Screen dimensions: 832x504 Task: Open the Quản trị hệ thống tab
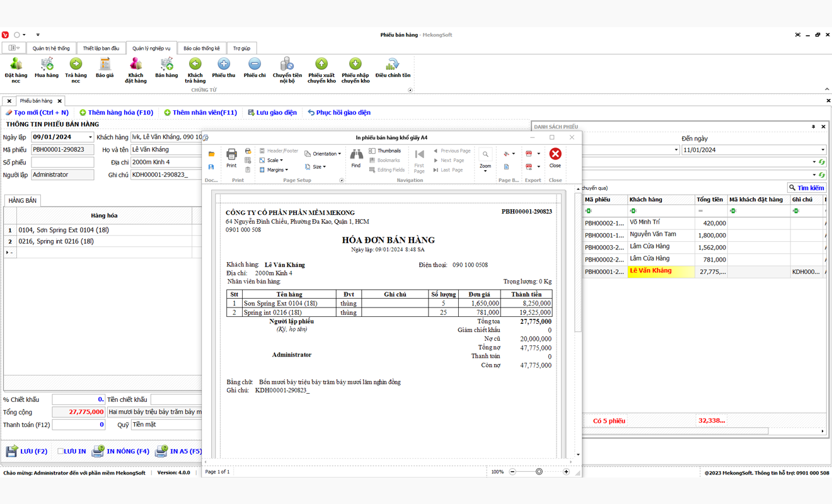point(51,49)
